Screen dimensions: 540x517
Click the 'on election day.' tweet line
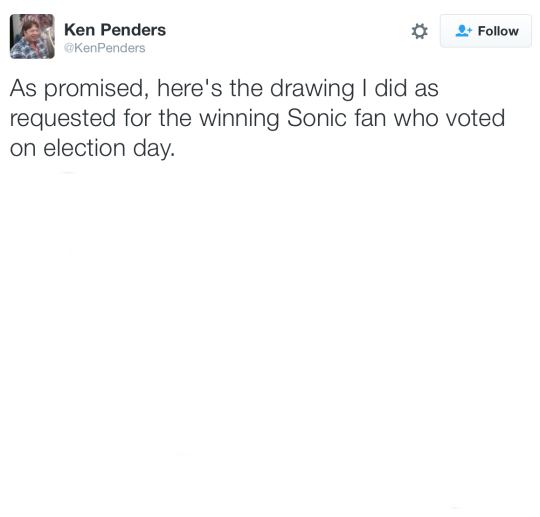pos(92,148)
